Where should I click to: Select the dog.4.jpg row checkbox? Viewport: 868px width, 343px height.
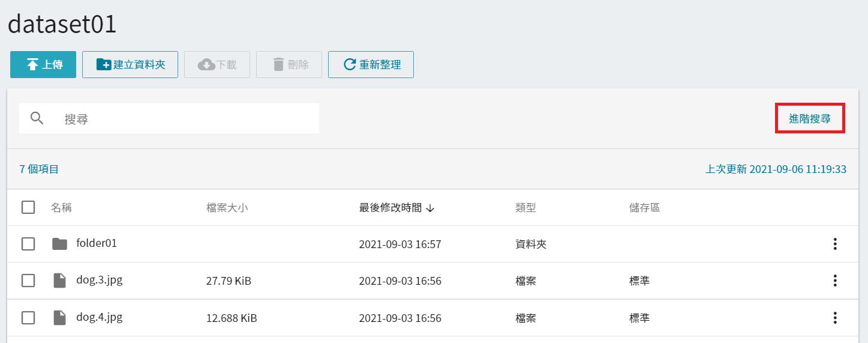coord(28,318)
